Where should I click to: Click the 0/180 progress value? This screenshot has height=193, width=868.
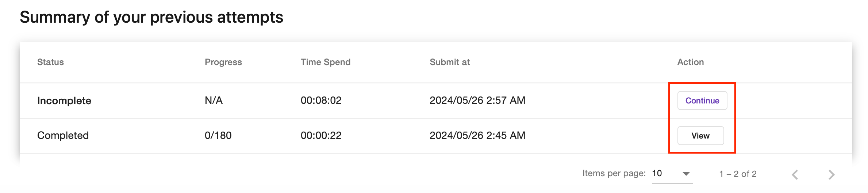pyautogui.click(x=218, y=135)
